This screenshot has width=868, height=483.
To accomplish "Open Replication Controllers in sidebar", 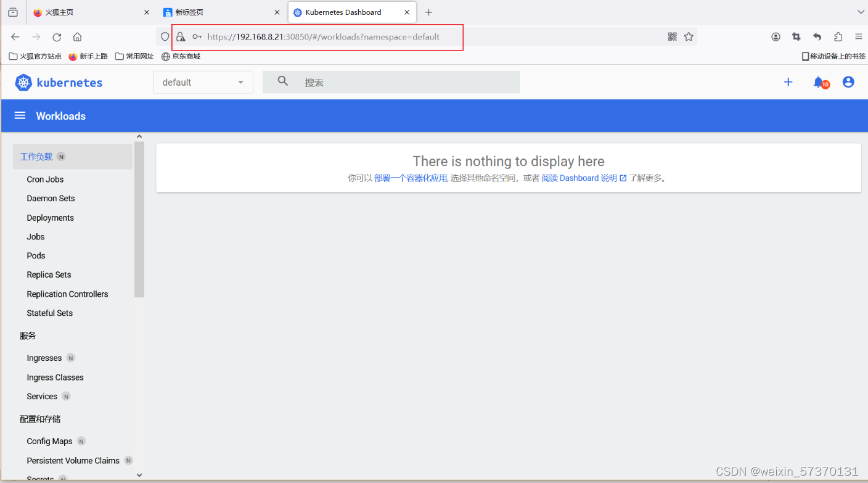I will coord(67,294).
